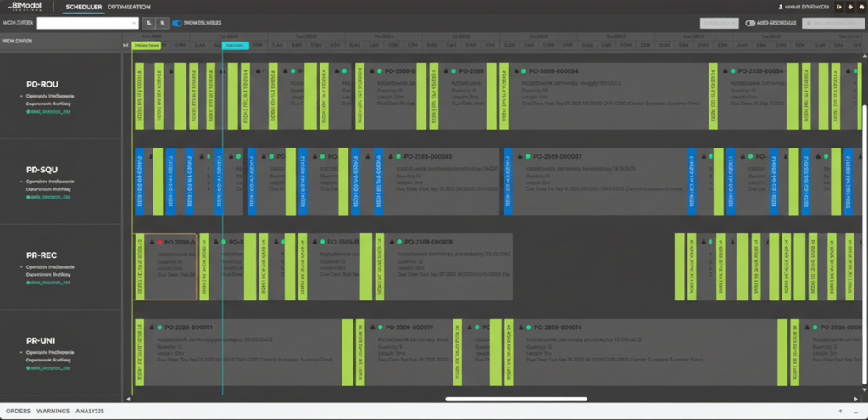
Task: Click the rightmost yellow icon in the top-right corner
Action: point(860,7)
